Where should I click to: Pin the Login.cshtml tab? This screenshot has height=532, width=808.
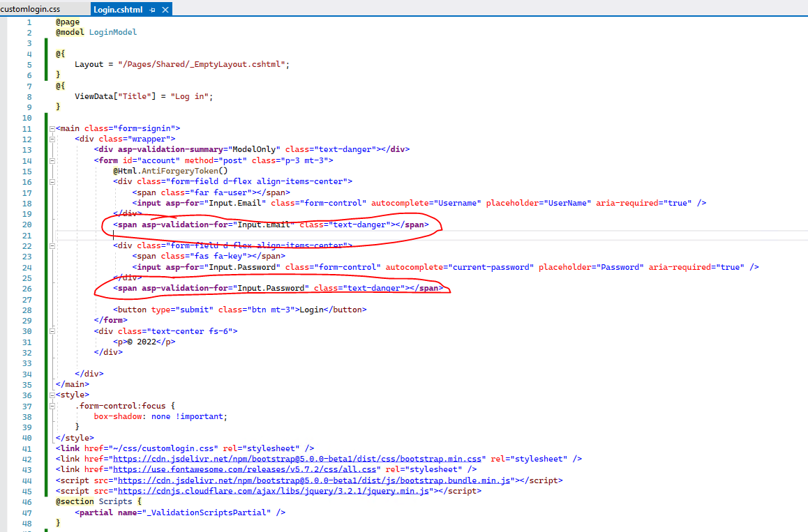[x=153, y=10]
